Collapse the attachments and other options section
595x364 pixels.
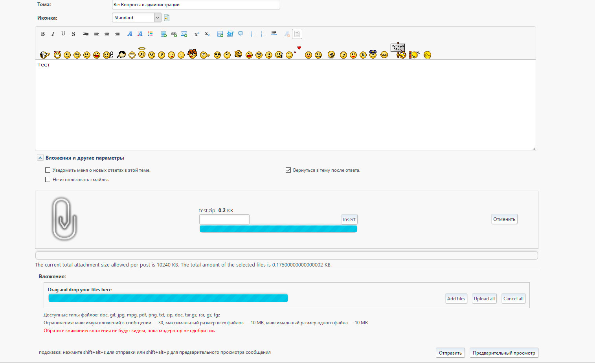(40, 158)
